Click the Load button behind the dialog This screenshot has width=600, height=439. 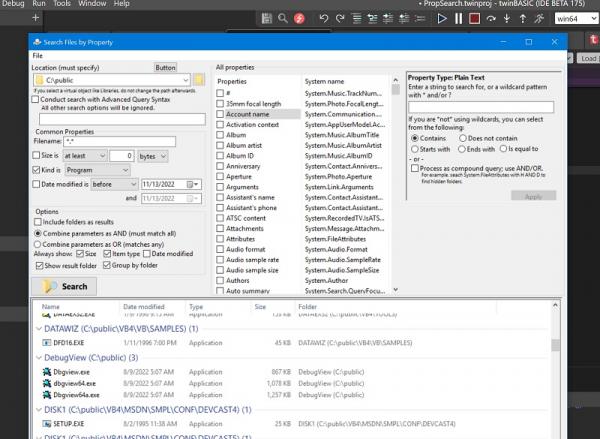point(588,58)
